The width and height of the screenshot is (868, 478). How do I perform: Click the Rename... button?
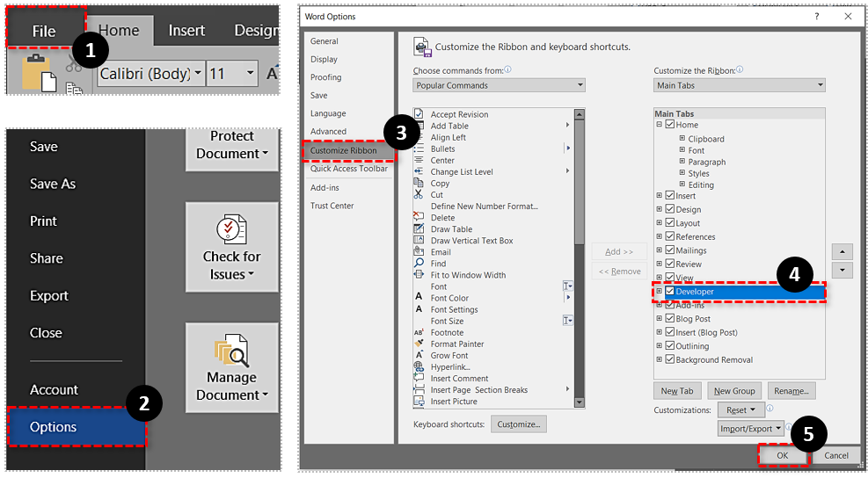tap(791, 391)
